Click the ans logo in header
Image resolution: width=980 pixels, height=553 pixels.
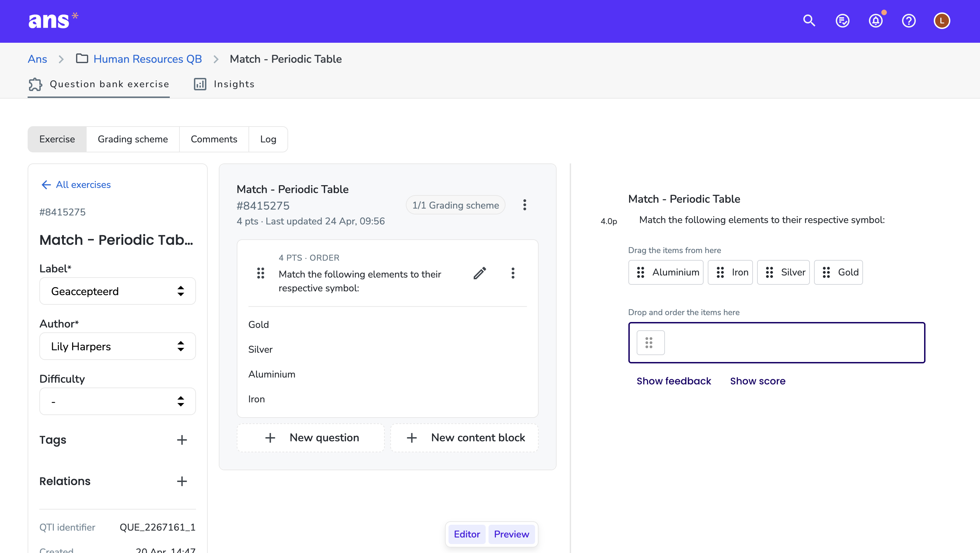(53, 21)
